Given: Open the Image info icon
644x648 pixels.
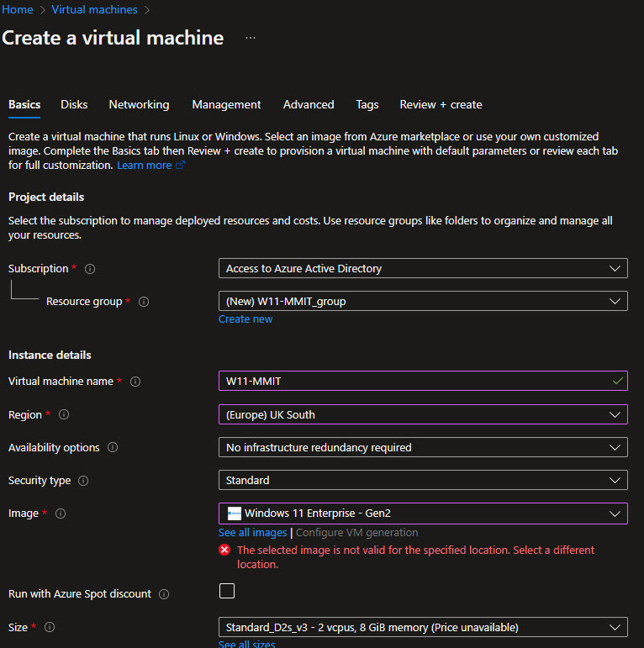Looking at the screenshot, I should pyautogui.click(x=61, y=514).
